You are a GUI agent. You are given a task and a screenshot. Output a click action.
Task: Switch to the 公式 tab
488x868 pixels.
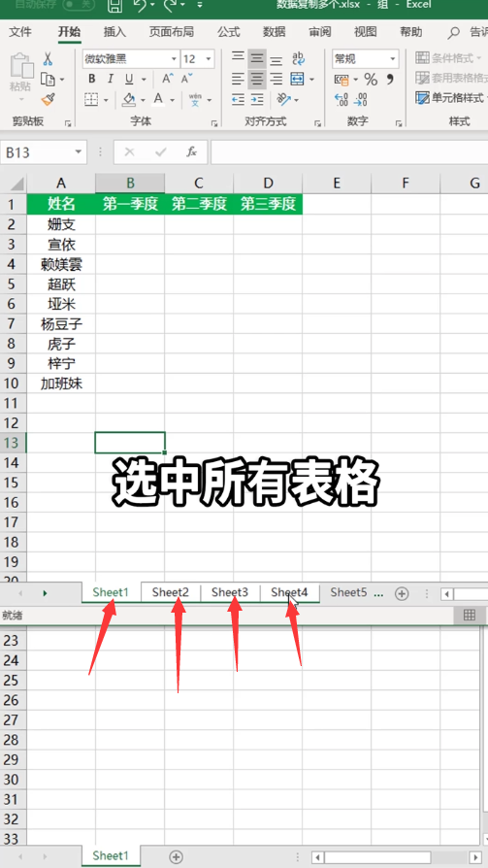click(x=229, y=32)
